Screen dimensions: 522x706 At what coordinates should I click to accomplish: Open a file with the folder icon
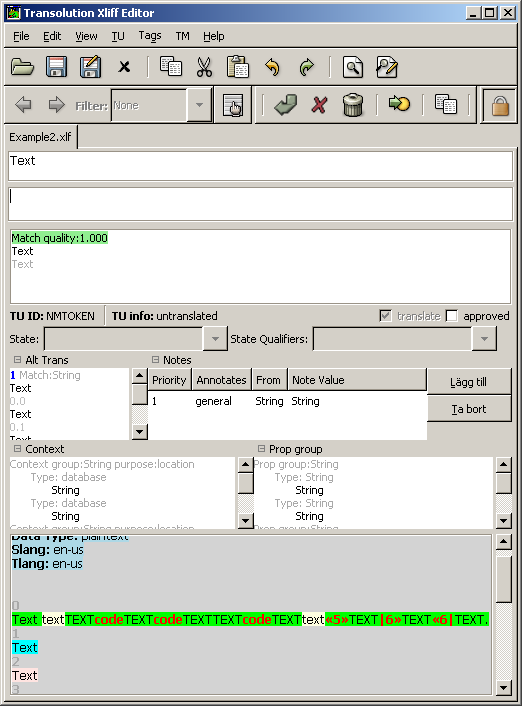(23, 68)
